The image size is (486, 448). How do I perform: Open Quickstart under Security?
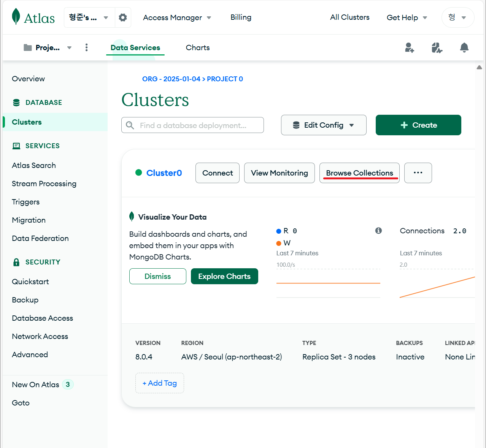(30, 282)
